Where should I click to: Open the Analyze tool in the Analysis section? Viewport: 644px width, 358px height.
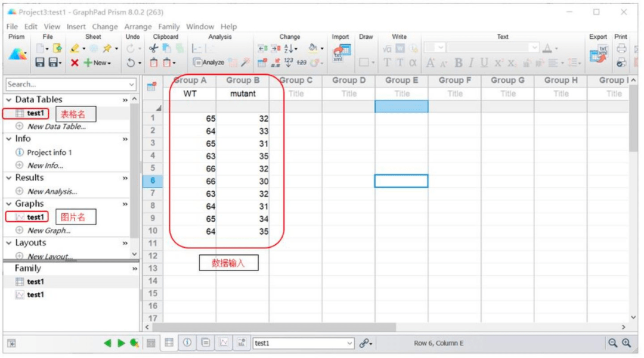(210, 61)
